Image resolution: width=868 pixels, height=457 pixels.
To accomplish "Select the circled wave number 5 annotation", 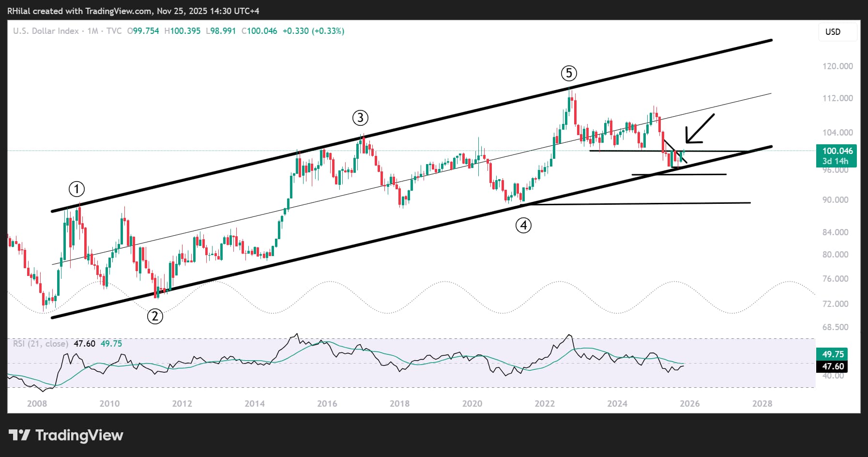I will click(x=569, y=74).
